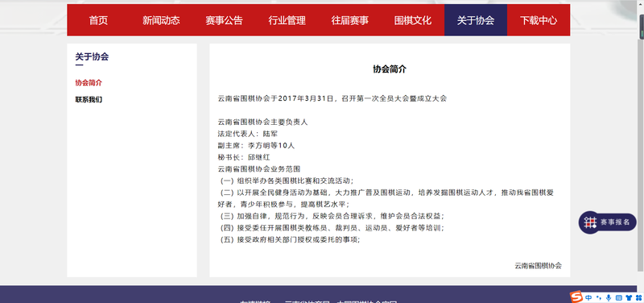Click the text 云南省围棋协会主要负责人

click(x=262, y=122)
